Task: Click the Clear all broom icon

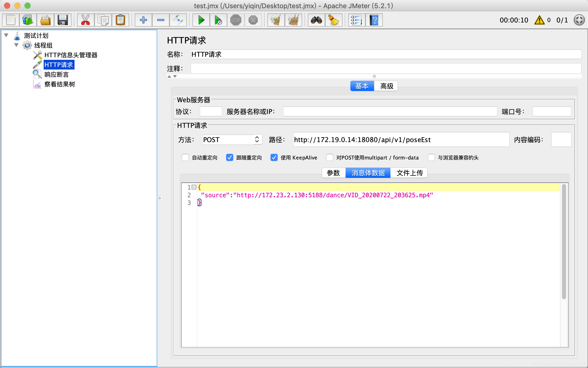Action: (x=293, y=20)
